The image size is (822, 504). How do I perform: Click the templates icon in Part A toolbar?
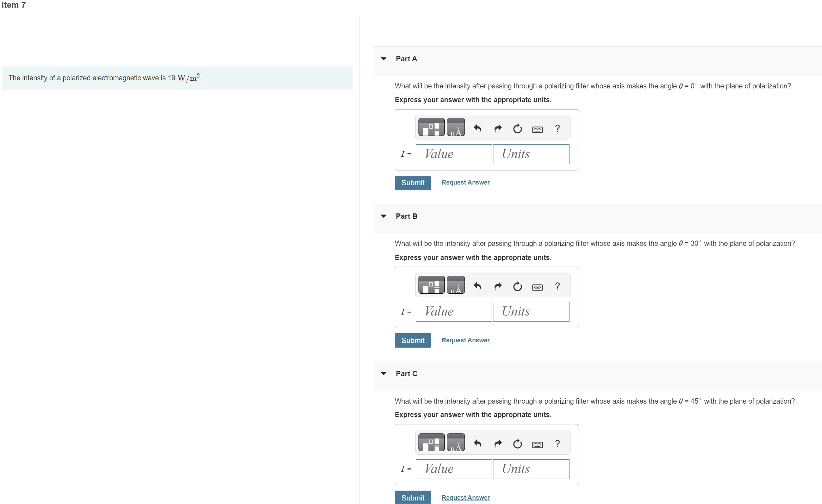pyautogui.click(x=431, y=127)
